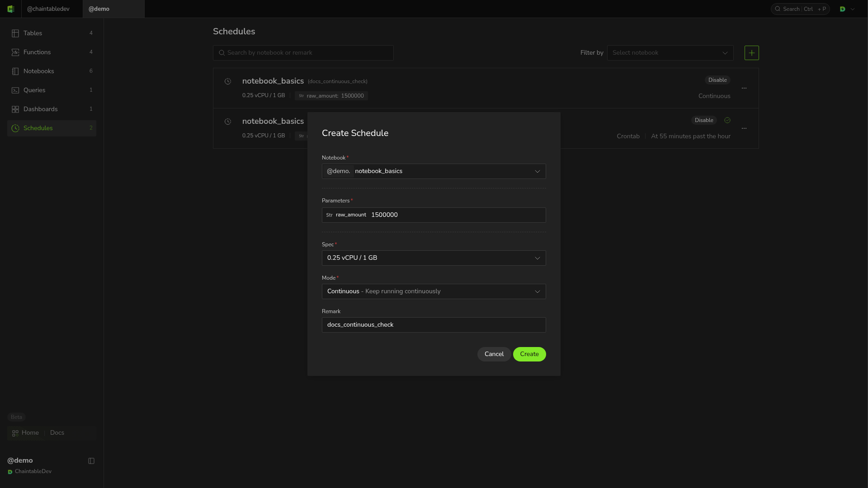Click the Home grid icon
Image resolution: width=868 pixels, height=488 pixels.
click(15, 433)
